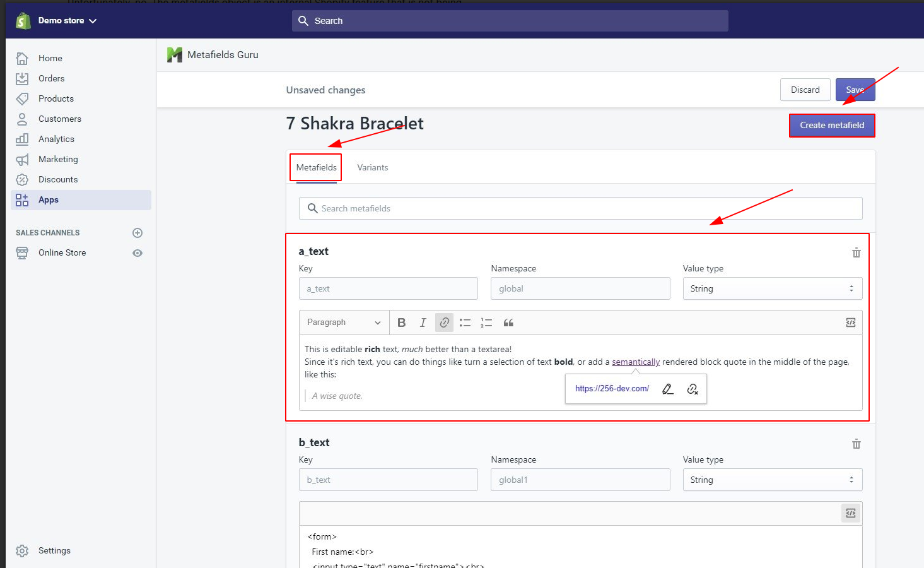This screenshot has height=568, width=924.
Task: Toggle HTML source view for a_text
Action: tap(851, 322)
